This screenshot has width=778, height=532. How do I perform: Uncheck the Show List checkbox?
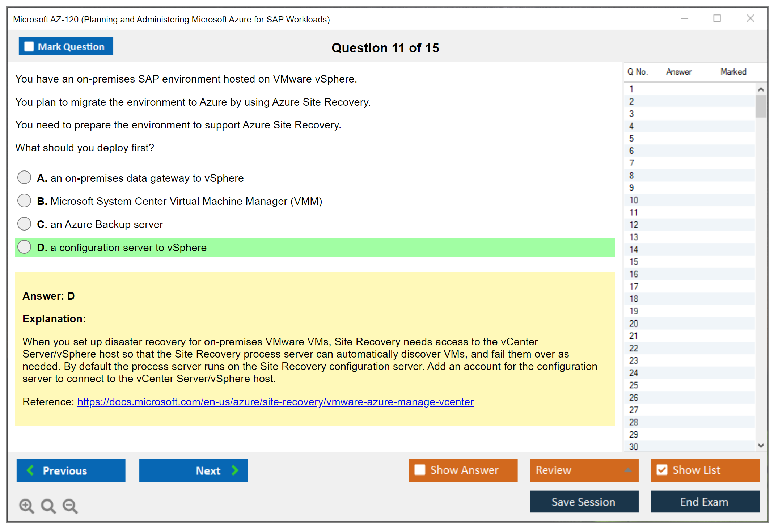click(x=662, y=470)
